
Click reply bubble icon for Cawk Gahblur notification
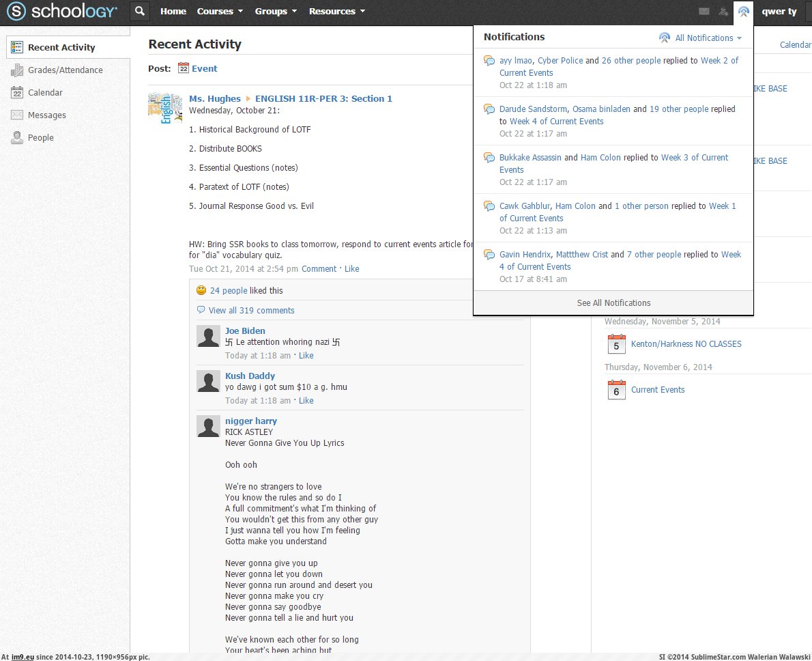point(489,206)
